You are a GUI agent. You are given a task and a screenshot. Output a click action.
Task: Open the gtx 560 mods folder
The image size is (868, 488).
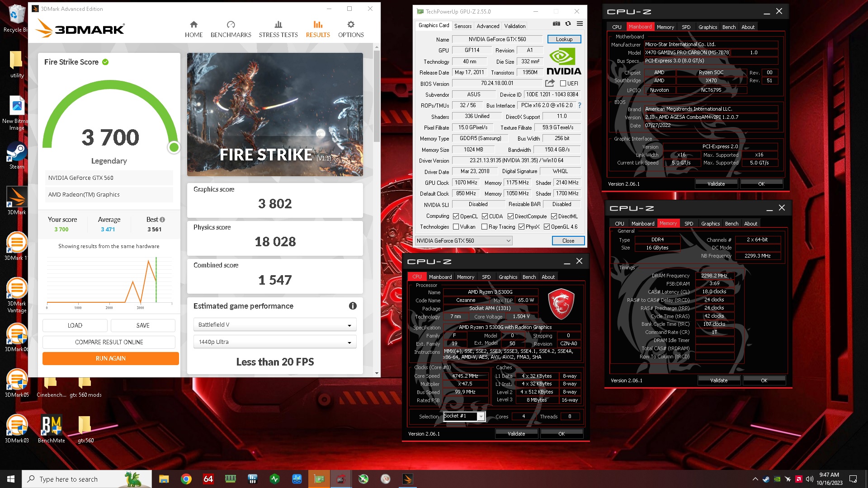[85, 388]
